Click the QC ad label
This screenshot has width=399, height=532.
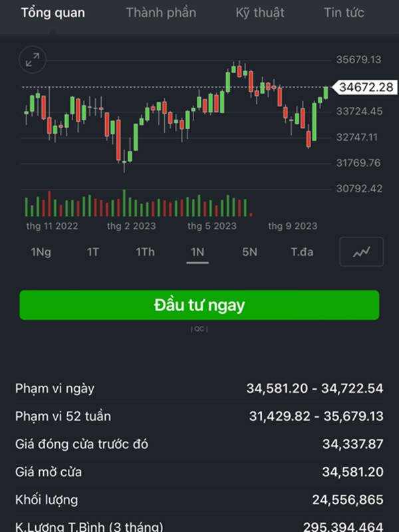[x=199, y=329]
